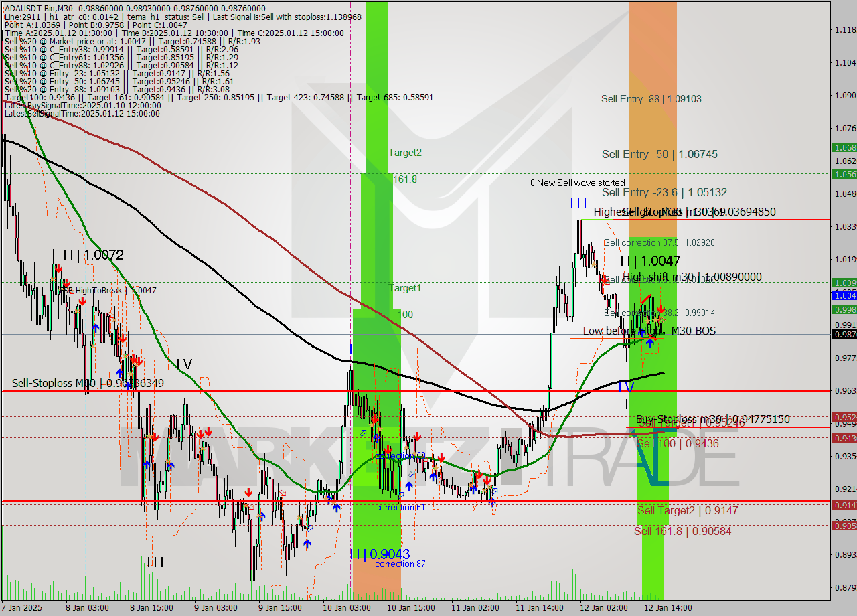Click the LatestBuySignalTime text line

coord(84,105)
